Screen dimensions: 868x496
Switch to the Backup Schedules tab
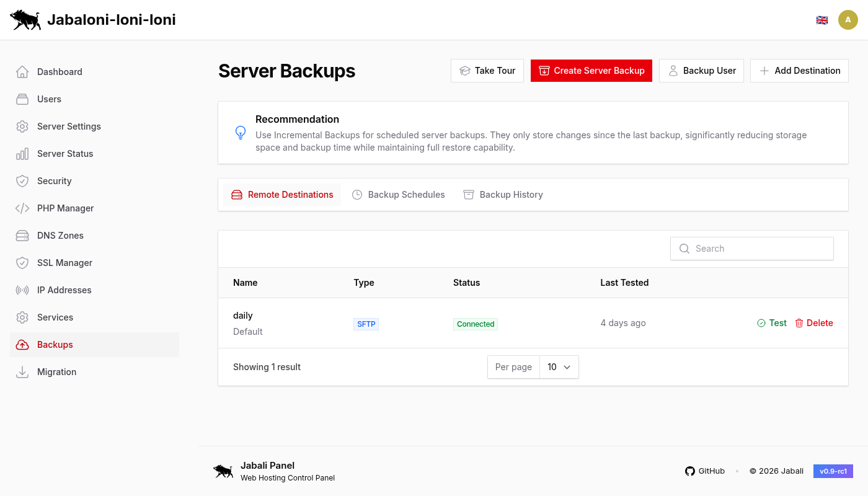[399, 194]
